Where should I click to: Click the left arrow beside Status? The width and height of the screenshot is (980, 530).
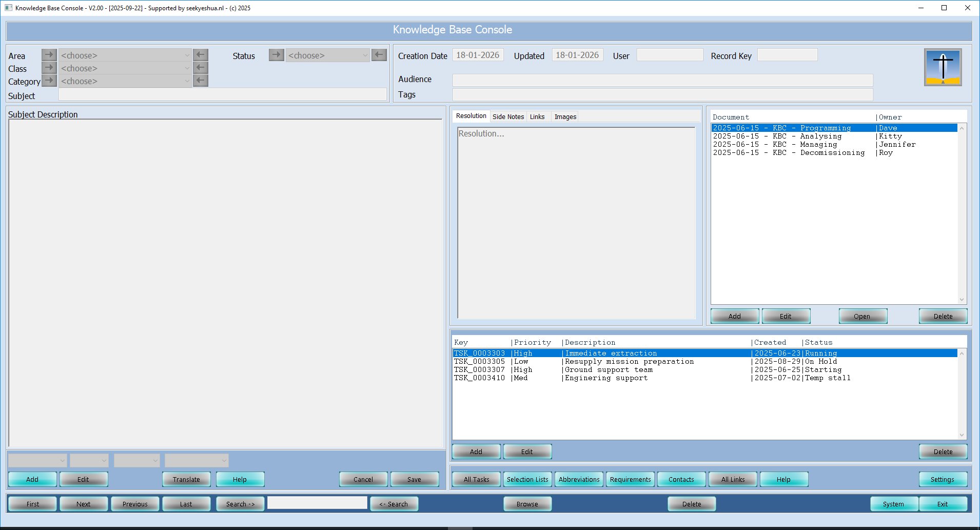(x=379, y=55)
